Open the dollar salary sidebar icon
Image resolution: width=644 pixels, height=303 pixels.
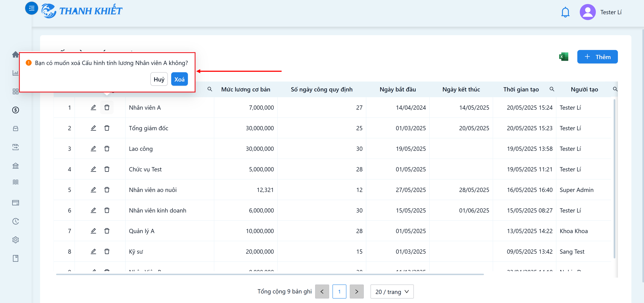pos(16,110)
